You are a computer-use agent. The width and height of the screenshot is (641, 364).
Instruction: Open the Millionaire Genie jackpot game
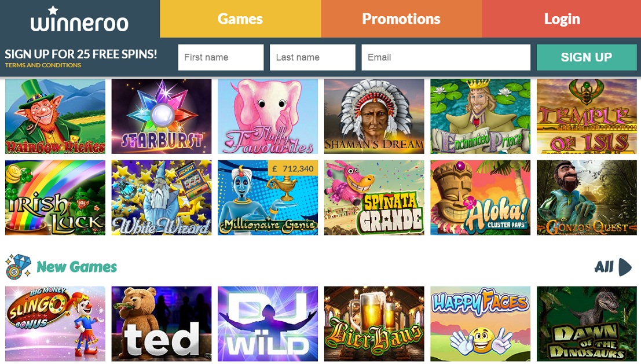click(x=268, y=198)
